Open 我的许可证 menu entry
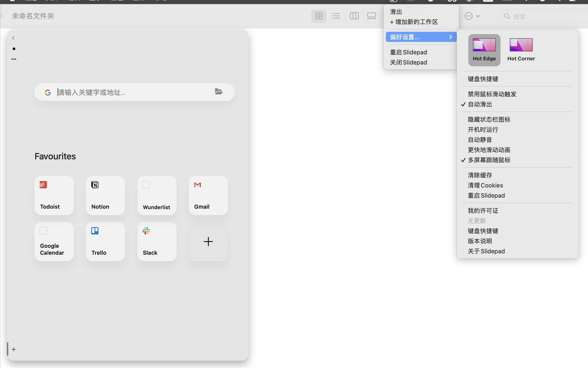The height and width of the screenshot is (368, 588). tap(518, 210)
